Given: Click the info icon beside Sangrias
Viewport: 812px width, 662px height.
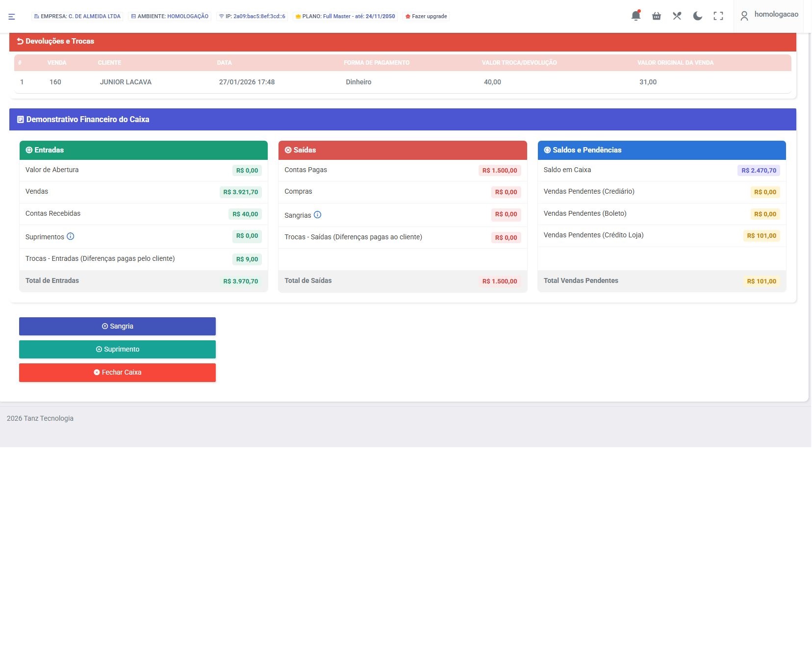Looking at the screenshot, I should [317, 215].
